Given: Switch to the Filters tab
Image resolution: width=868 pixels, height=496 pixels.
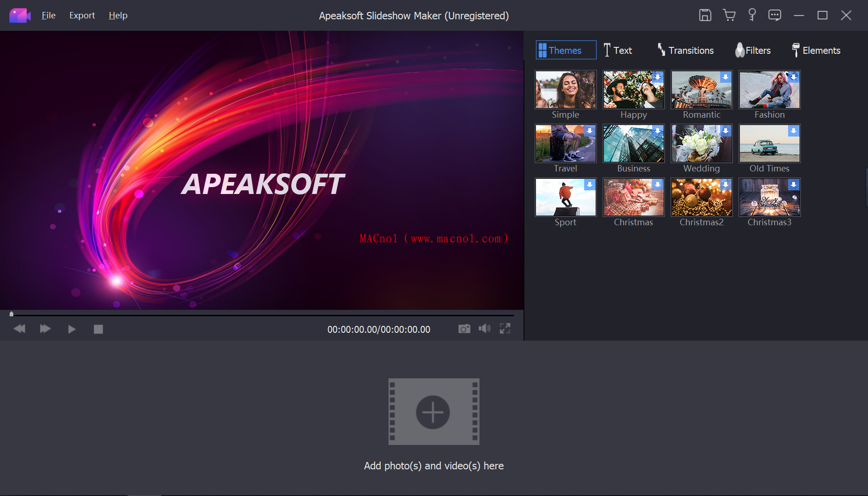Looking at the screenshot, I should click(753, 50).
